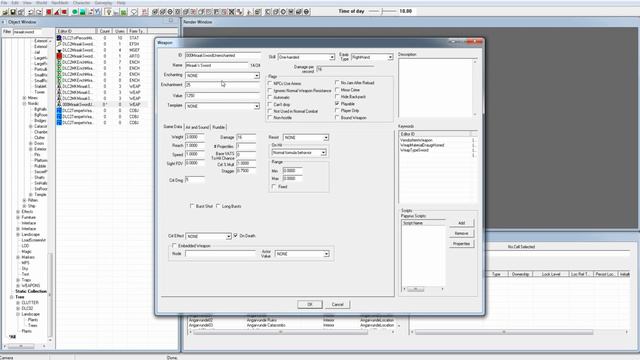Click the Value input field
This screenshot has width=640, height=360.
point(222,95)
